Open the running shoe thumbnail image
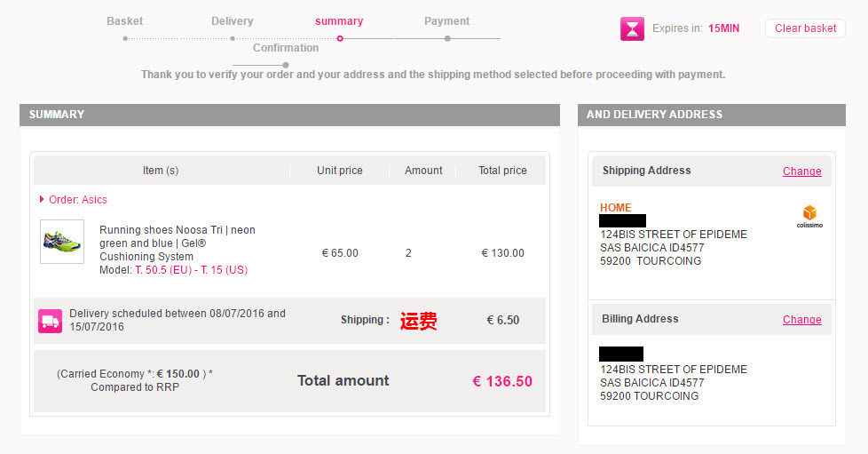This screenshot has width=868, height=454. 62,241
